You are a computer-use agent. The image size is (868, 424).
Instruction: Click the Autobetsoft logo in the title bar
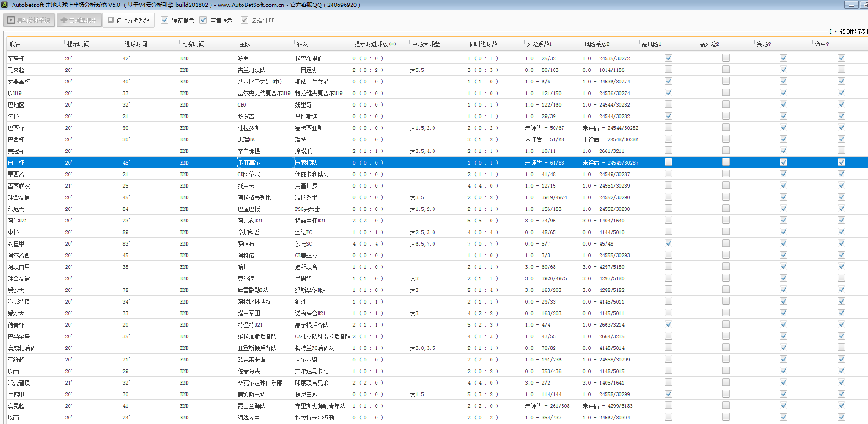5,5
